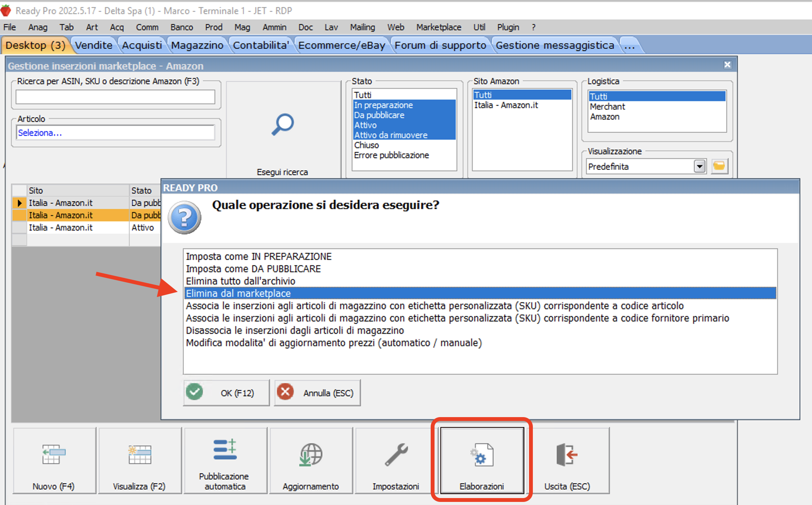The width and height of the screenshot is (812, 505).
Task: Select Elimina tutto dall'archivio
Action: [480, 281]
